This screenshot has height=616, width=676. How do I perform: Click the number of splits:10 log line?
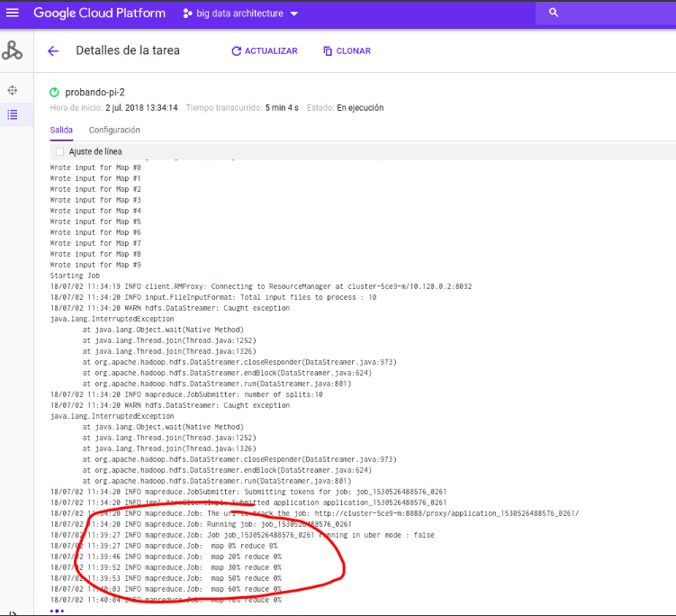point(186,394)
